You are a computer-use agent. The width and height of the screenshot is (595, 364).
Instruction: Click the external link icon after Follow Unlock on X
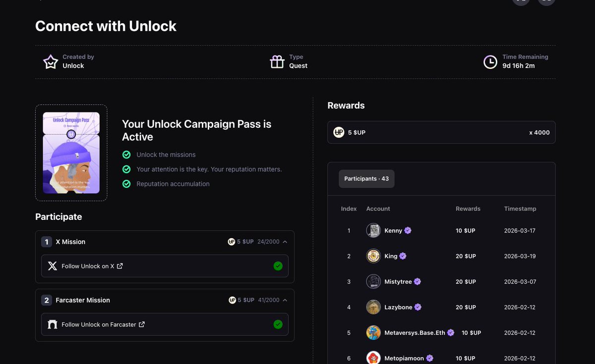coord(120,266)
